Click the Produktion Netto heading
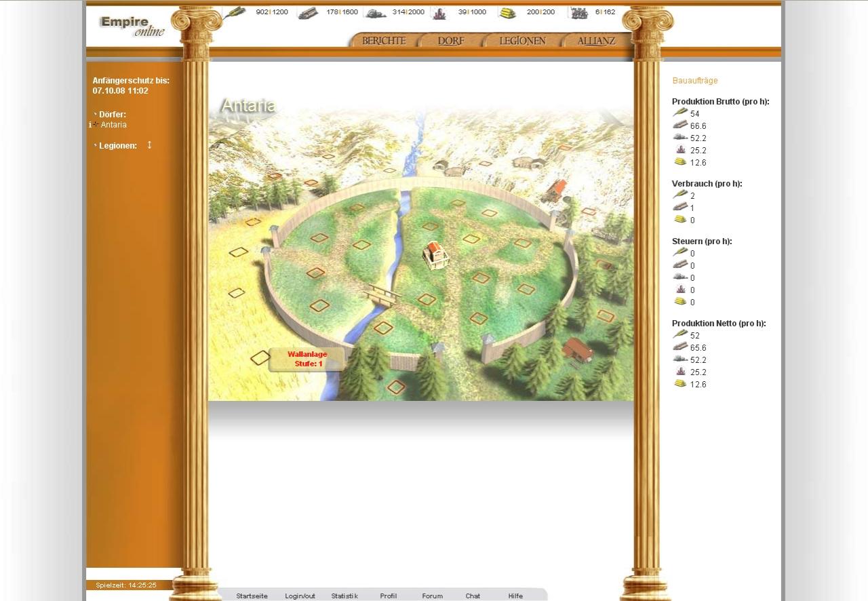 pyautogui.click(x=719, y=324)
